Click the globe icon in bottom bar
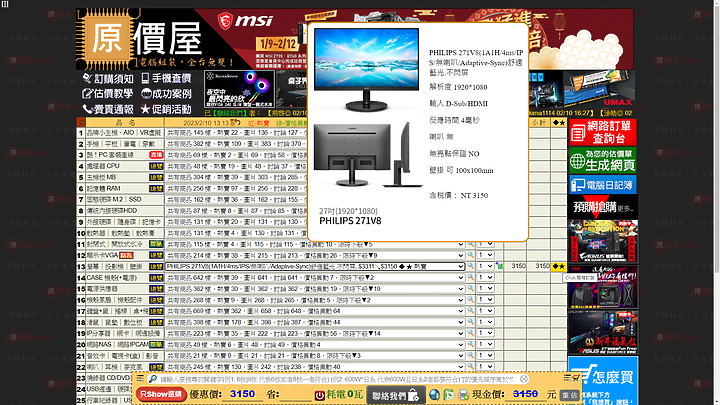 coord(434,394)
